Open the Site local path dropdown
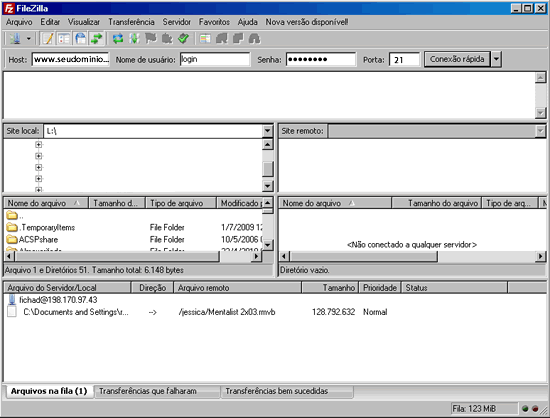 [268, 131]
